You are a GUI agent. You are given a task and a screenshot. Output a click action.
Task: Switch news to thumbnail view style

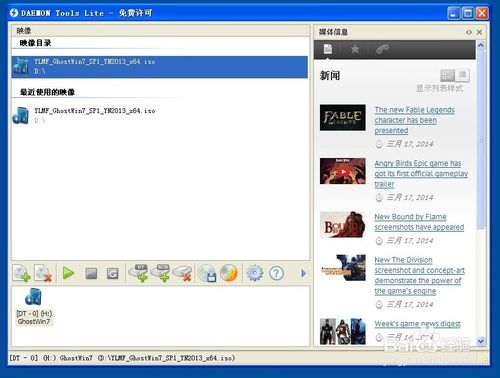(x=447, y=75)
